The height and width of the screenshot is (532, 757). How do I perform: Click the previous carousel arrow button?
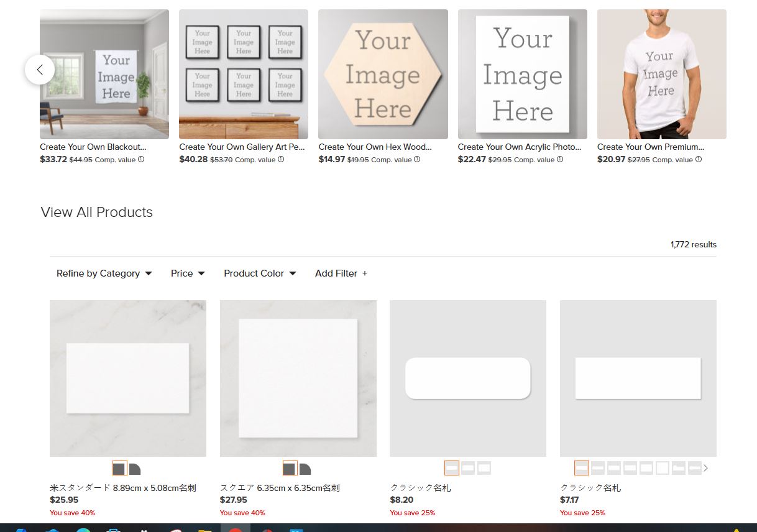[x=40, y=70]
